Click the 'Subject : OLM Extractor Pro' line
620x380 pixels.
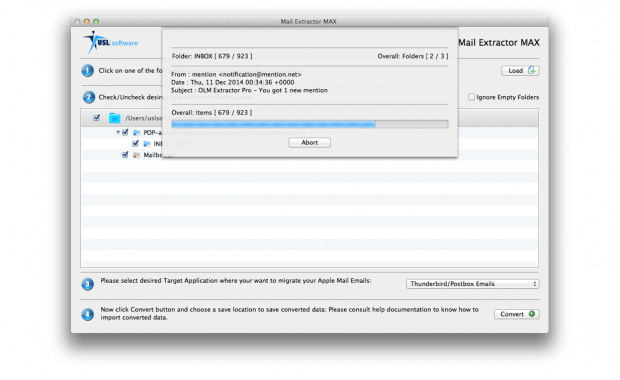249,90
